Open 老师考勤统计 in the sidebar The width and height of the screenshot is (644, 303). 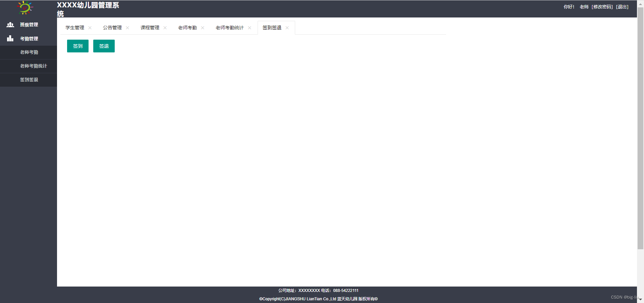(29, 66)
